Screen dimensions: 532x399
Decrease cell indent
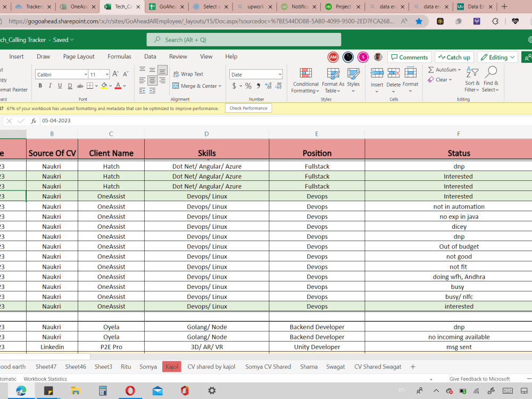(x=142, y=90)
